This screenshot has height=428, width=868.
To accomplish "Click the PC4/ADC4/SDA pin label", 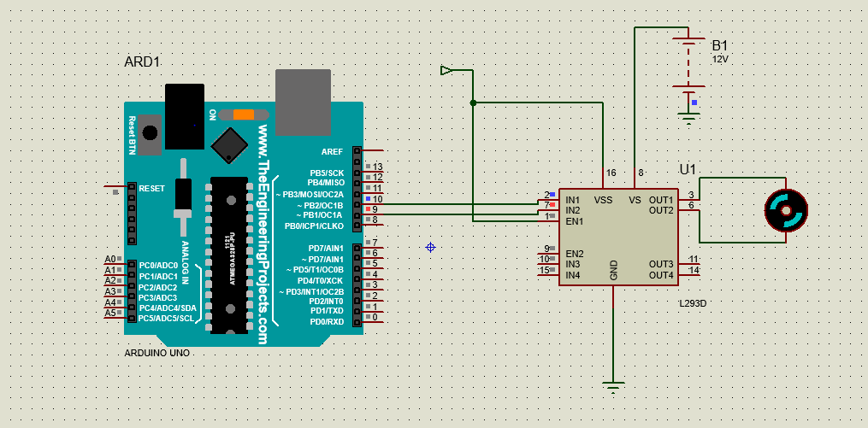I will coord(166,308).
